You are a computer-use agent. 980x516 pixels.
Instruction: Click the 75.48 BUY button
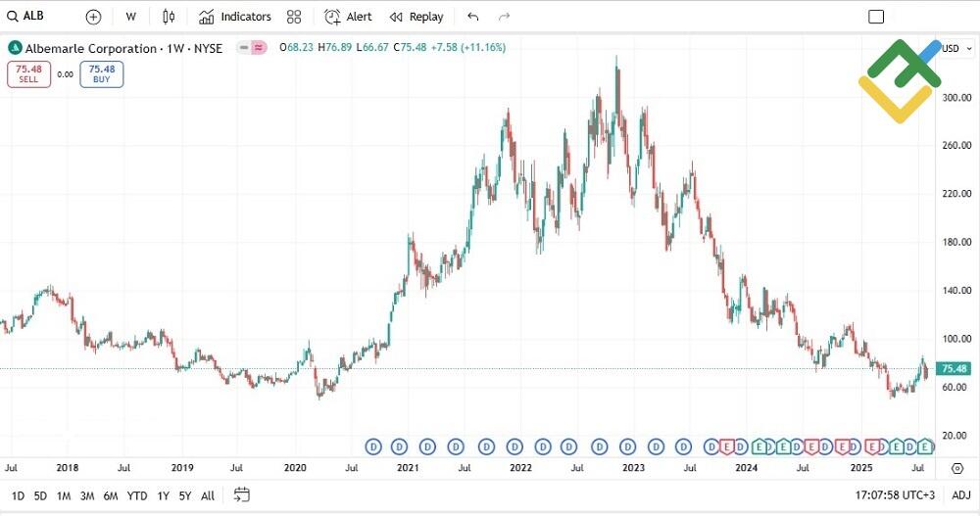click(x=102, y=74)
